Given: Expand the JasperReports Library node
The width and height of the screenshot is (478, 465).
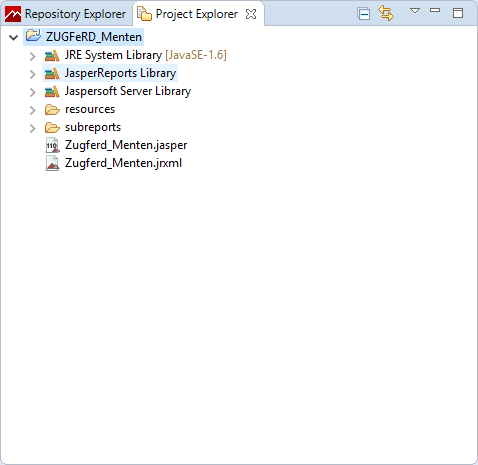Looking at the screenshot, I should pyautogui.click(x=32, y=74).
